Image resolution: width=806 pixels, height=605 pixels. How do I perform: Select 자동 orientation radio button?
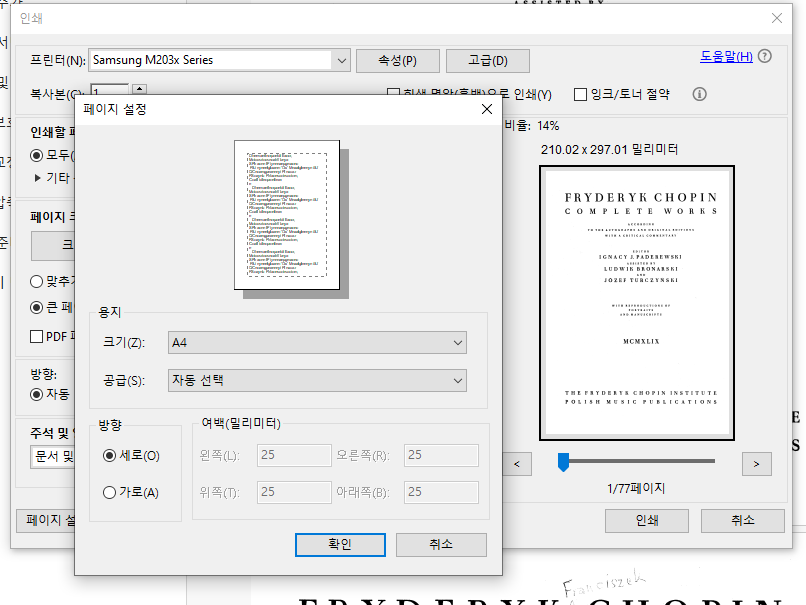tap(36, 394)
